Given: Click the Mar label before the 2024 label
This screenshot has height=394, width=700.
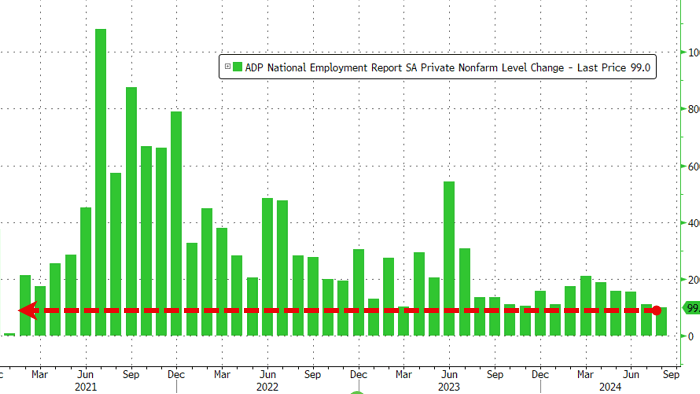Looking at the screenshot, I should [585, 374].
